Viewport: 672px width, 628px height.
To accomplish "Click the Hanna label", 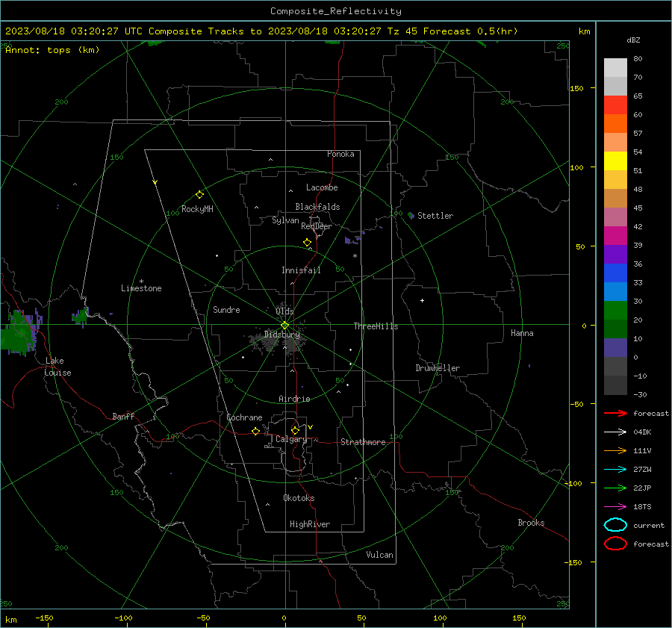I will click(x=522, y=333).
